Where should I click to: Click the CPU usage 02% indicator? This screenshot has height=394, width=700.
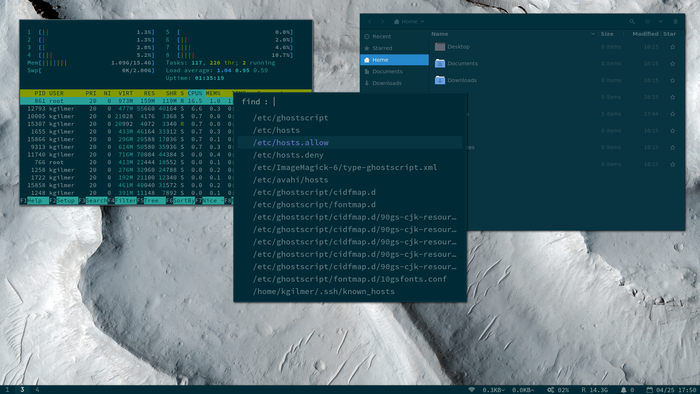[558, 390]
